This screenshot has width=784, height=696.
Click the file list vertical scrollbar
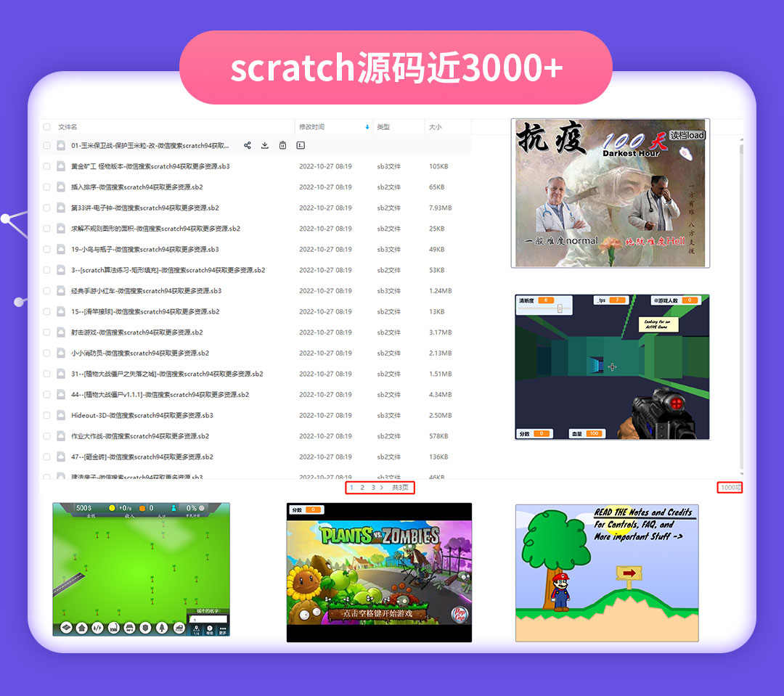coord(741,305)
